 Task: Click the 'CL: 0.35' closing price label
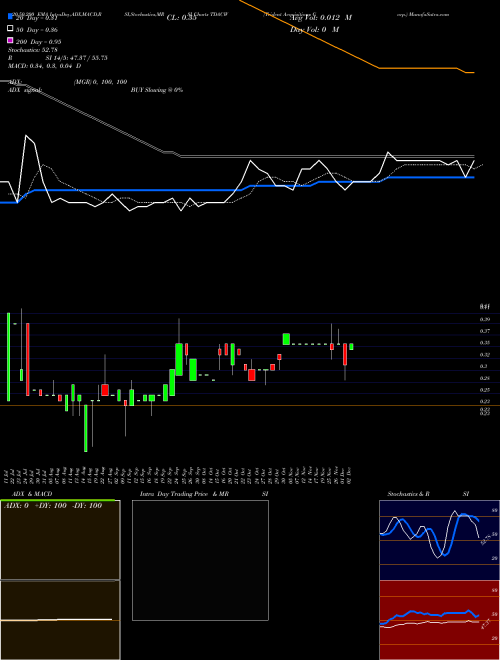pyautogui.click(x=181, y=18)
